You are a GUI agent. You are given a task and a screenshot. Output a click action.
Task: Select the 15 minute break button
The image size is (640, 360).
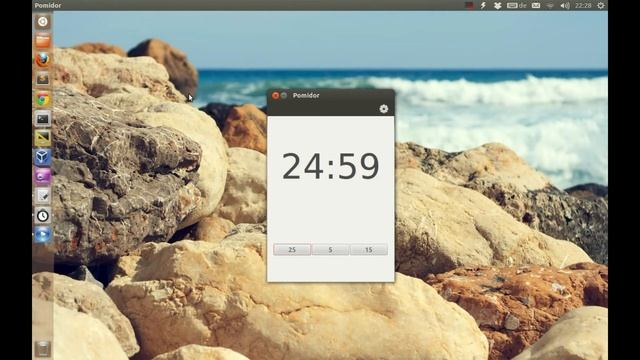(369, 250)
